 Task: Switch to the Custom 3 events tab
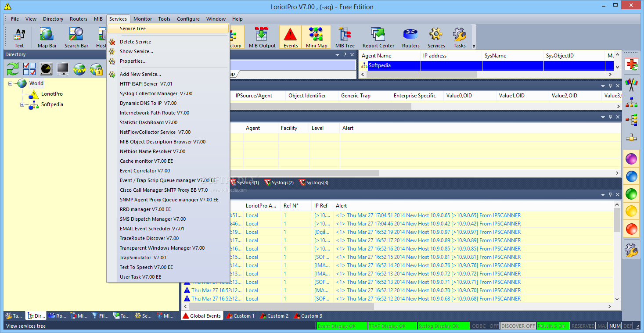309,316
